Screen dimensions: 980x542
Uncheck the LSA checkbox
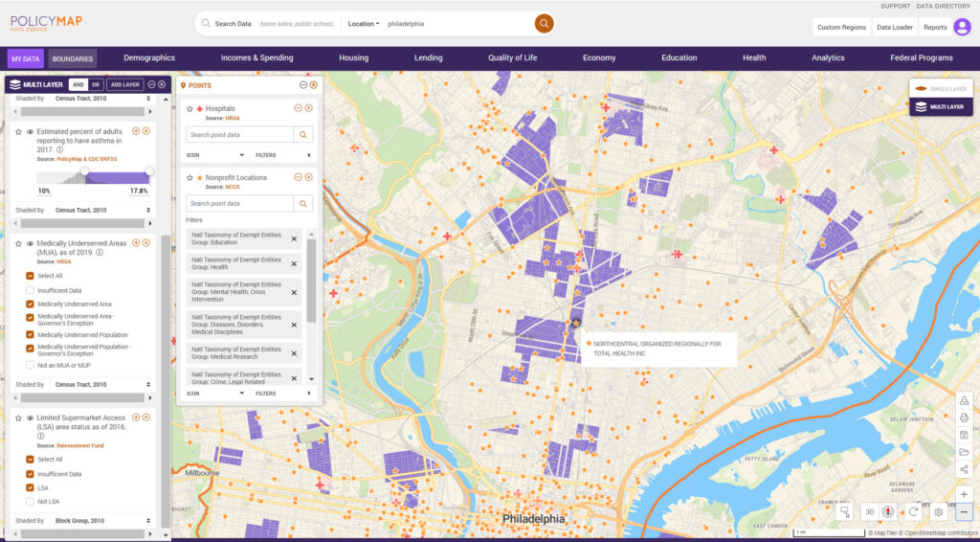pyautogui.click(x=30, y=487)
